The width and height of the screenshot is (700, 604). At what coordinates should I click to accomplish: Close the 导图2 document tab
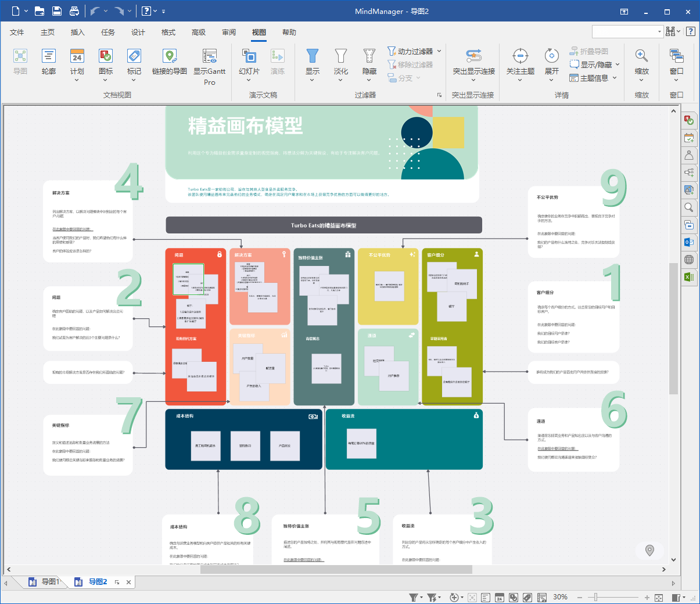129,582
